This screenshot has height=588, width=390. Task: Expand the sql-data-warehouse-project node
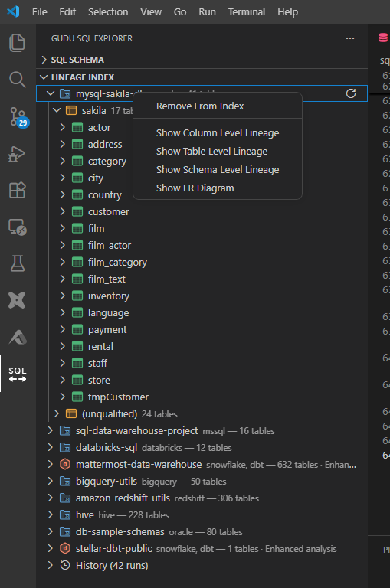[x=51, y=430]
